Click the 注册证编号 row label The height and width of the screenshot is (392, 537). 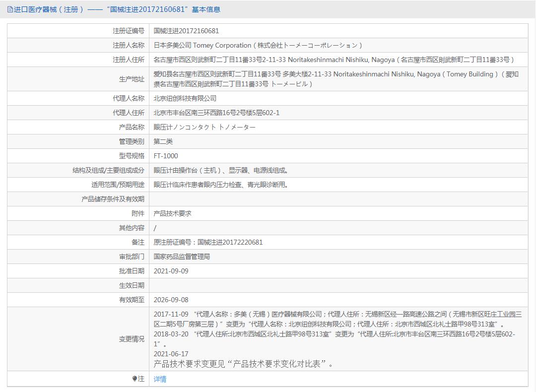(x=129, y=31)
